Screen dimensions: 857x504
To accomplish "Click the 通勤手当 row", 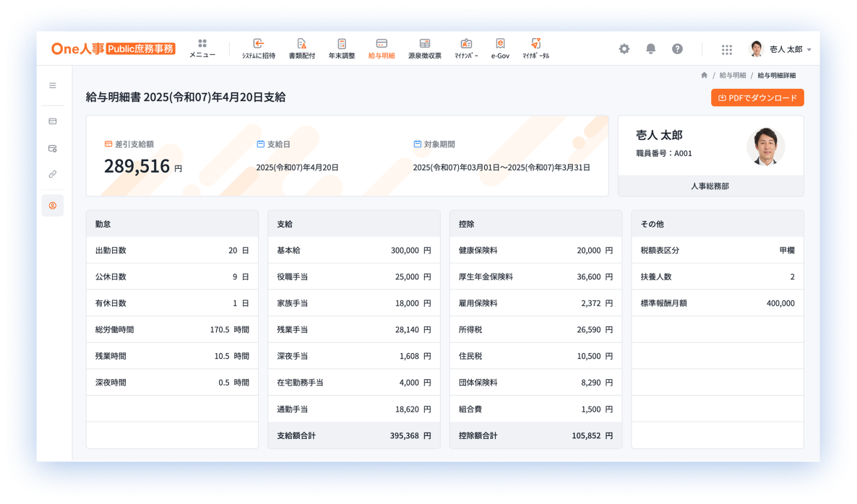I will pos(354,409).
